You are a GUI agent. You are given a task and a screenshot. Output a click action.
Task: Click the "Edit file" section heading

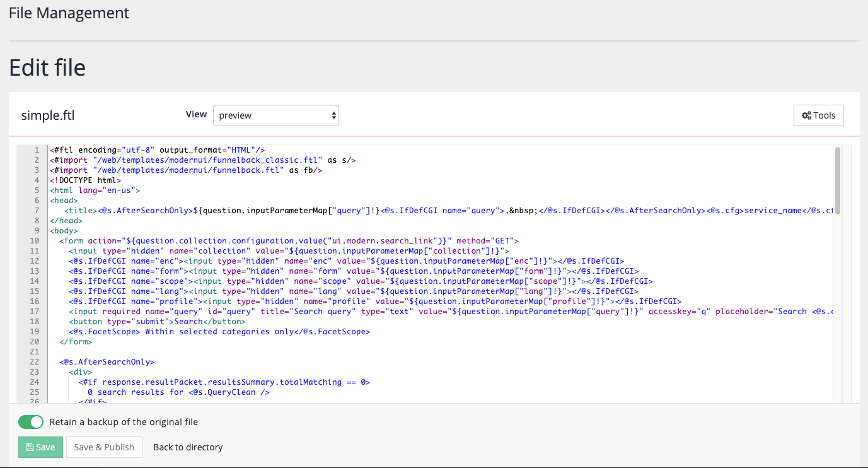coord(47,67)
